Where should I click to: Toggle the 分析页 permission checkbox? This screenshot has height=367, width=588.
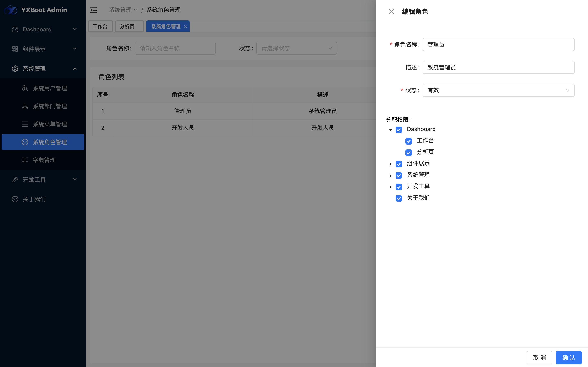point(409,153)
